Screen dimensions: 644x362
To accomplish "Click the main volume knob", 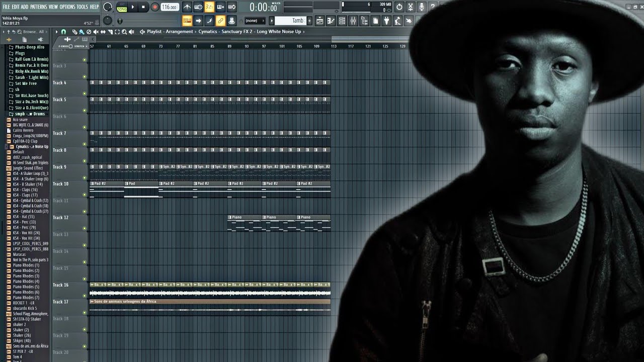I will [108, 7].
